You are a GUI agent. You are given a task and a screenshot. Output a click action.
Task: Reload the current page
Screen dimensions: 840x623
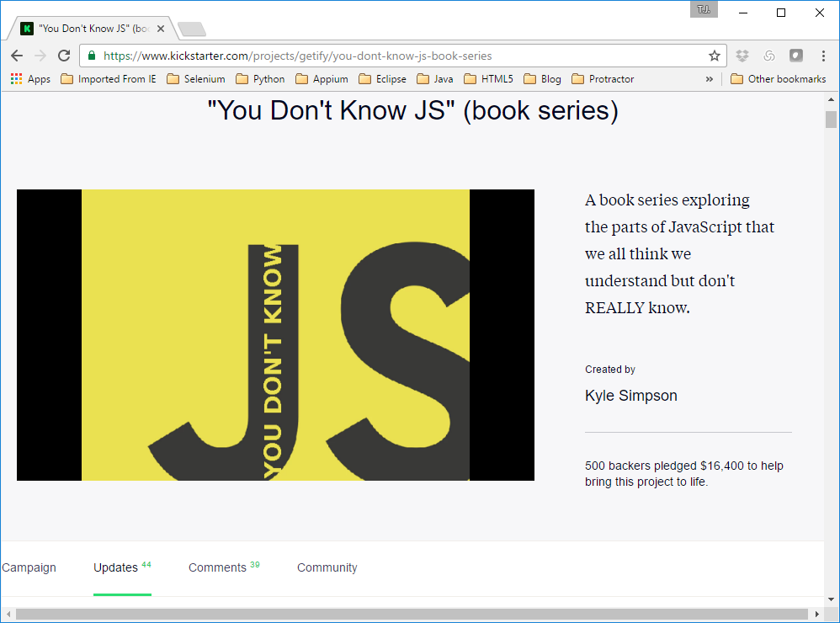[63, 56]
